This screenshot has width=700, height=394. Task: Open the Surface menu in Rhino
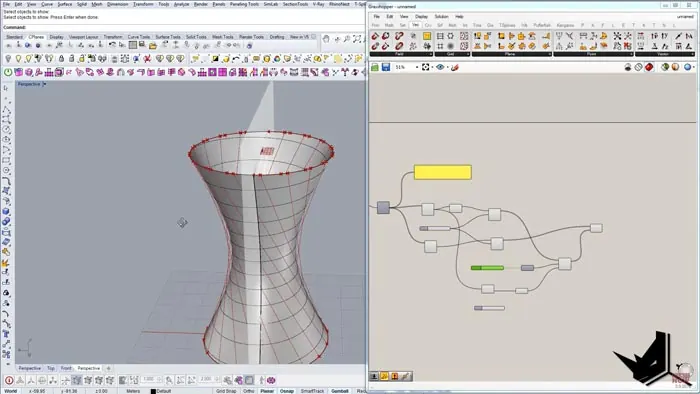(x=65, y=4)
